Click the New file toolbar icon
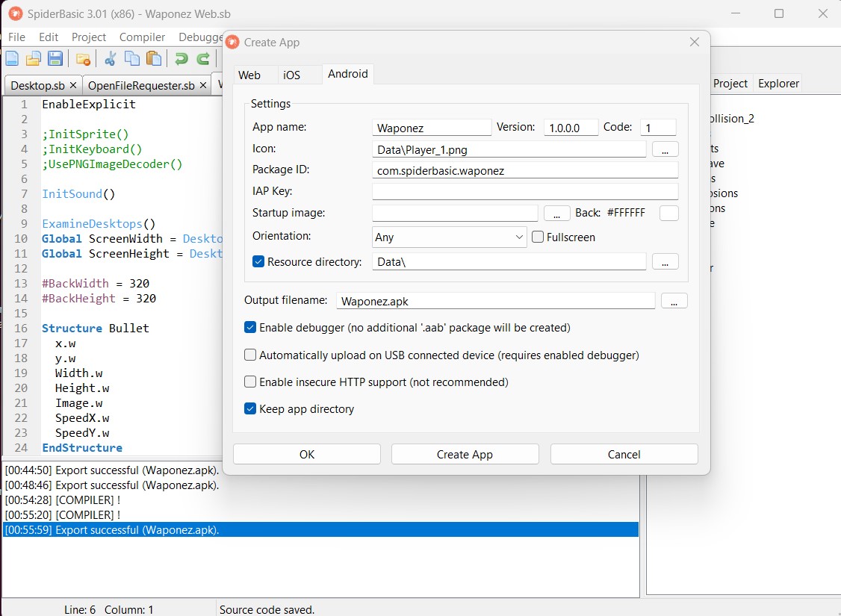 (x=12, y=58)
